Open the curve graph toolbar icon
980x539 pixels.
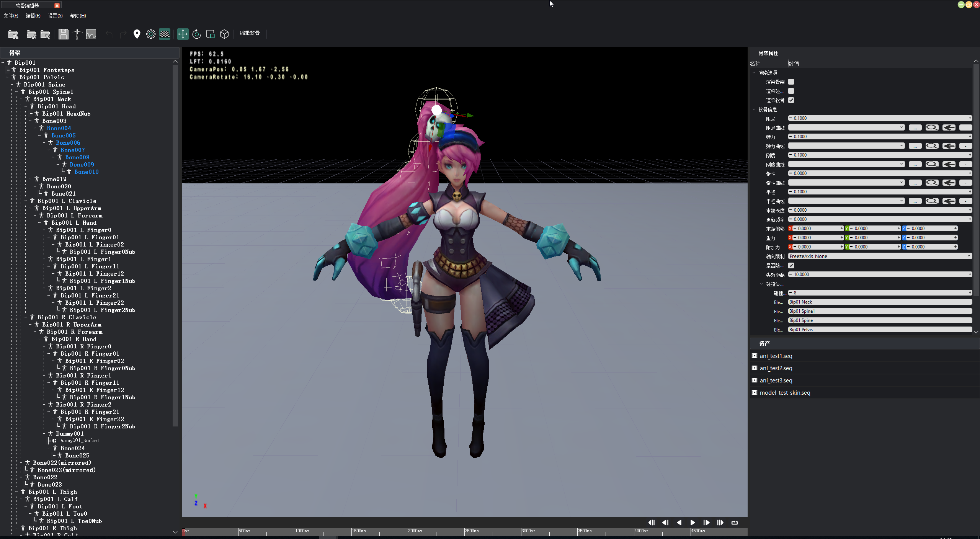(91, 34)
